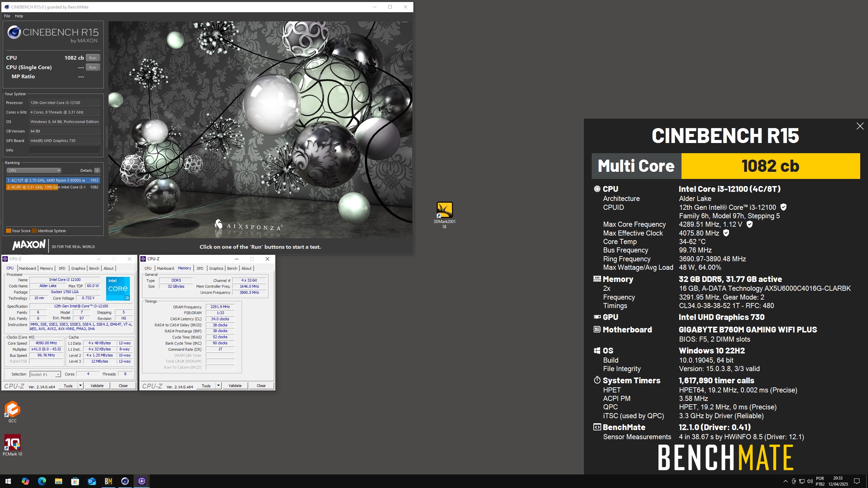The width and height of the screenshot is (868, 488).
Task: Click the rendered Cinebench scene image
Action: click(x=260, y=129)
